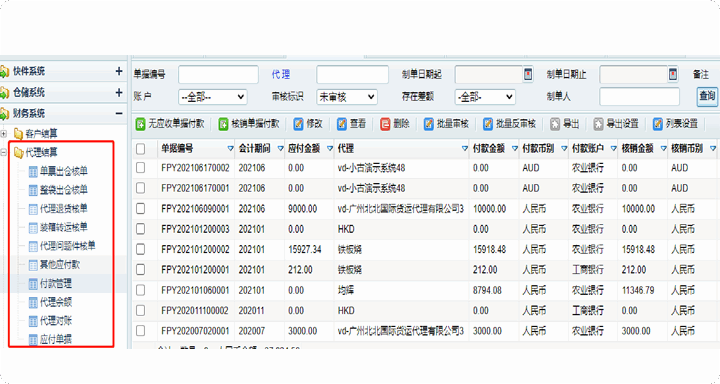
Task: Click the 批量审核 toolbar icon
Action: tap(429, 124)
